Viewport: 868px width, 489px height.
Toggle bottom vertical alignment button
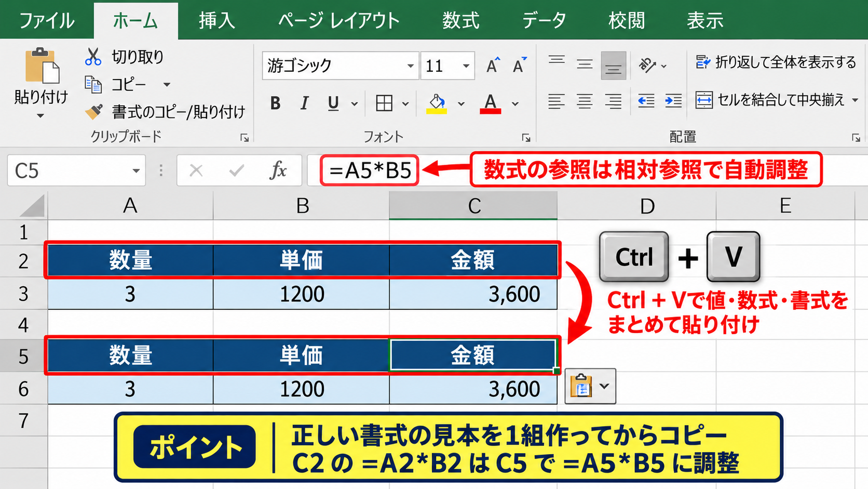point(613,65)
